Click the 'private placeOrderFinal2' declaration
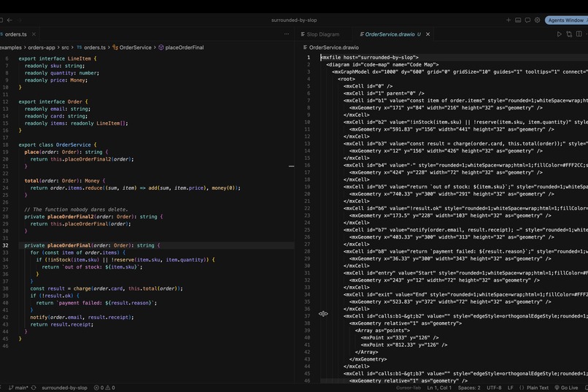 (93, 217)
